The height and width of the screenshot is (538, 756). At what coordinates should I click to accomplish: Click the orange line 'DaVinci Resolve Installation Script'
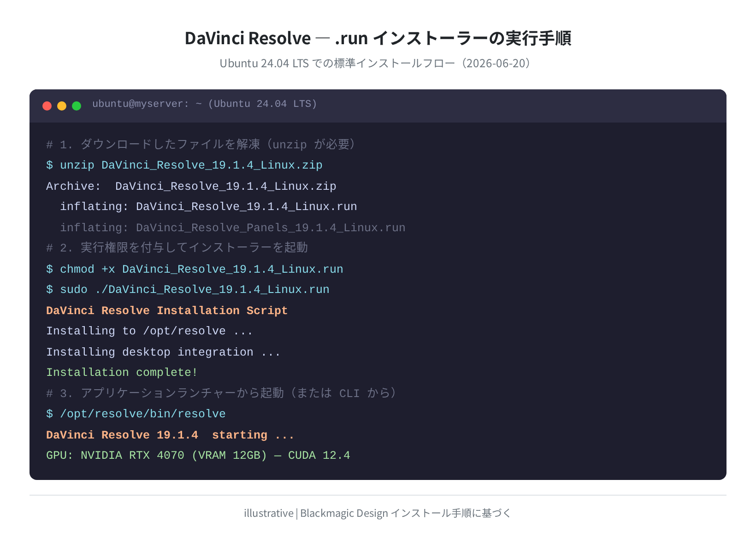click(x=167, y=310)
